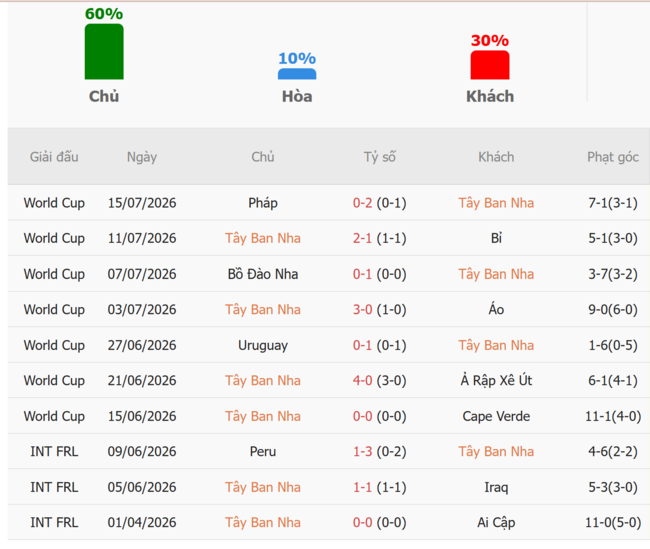The image size is (650, 549).
Task: Click Ai Cập team name
Action: click(x=496, y=522)
